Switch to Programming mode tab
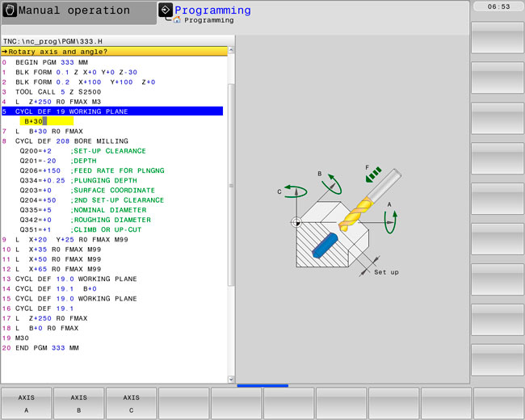The height and width of the screenshot is (420, 525). [x=212, y=10]
